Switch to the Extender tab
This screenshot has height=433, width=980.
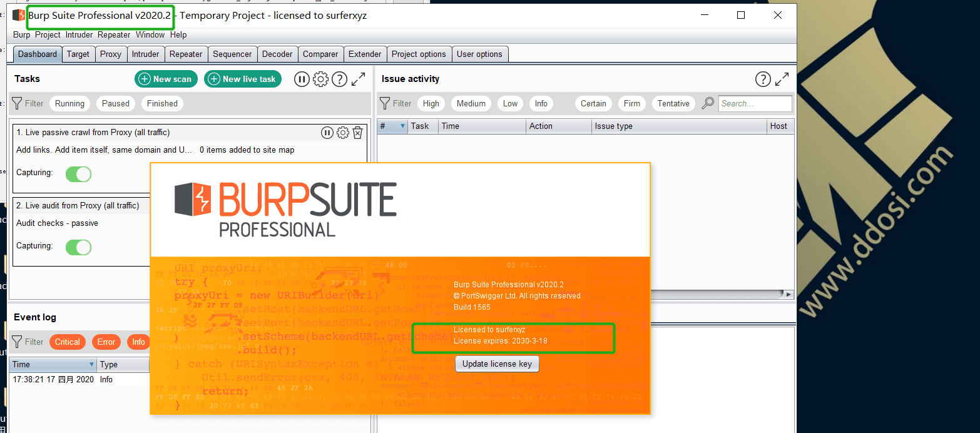click(365, 54)
